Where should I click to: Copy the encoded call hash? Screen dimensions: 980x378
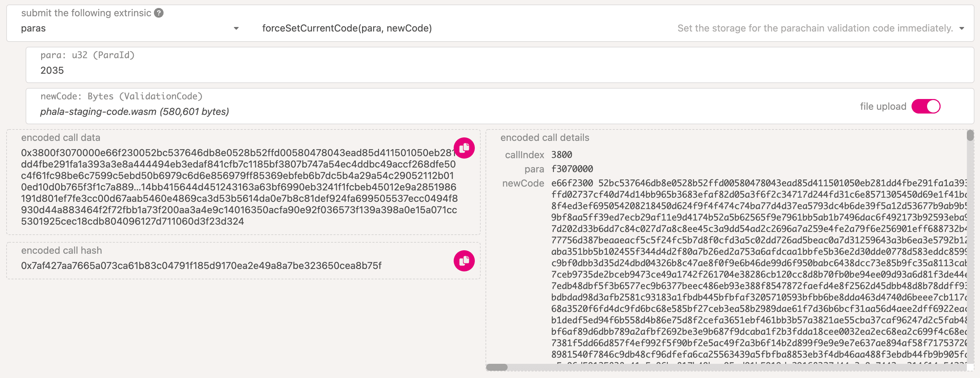[x=464, y=261]
